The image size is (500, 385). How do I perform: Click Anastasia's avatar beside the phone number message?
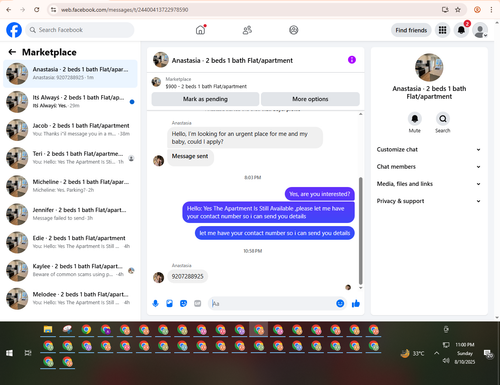click(159, 277)
